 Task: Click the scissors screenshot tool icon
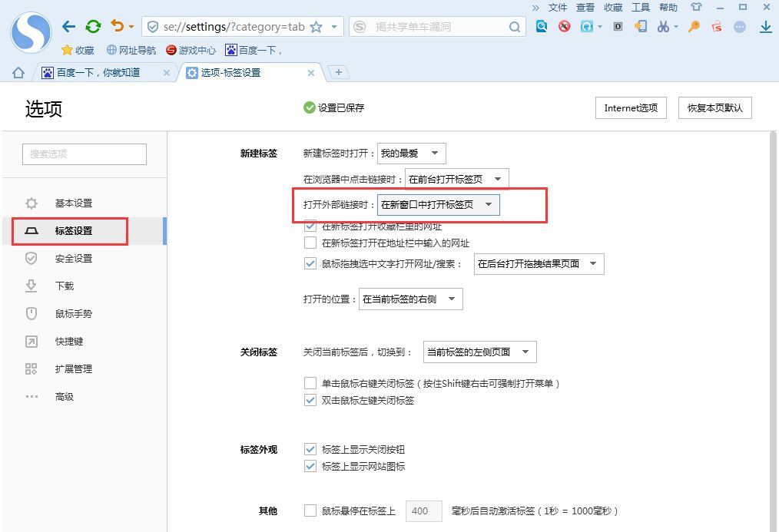(x=662, y=27)
